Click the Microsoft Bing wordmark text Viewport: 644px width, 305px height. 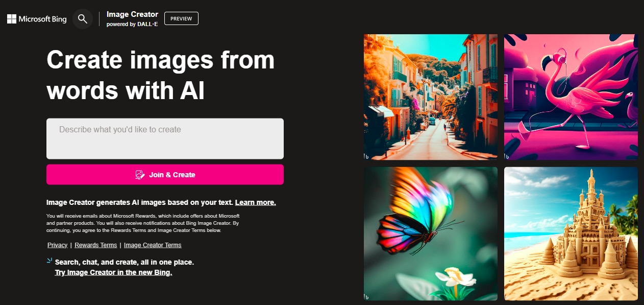[x=43, y=19]
